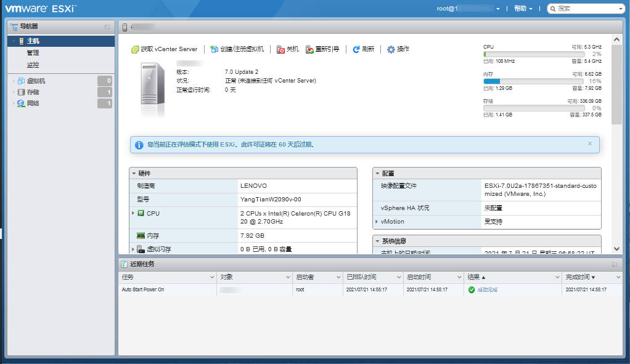
Task: Minimize the 近期任务 panel
Action: coord(615,264)
